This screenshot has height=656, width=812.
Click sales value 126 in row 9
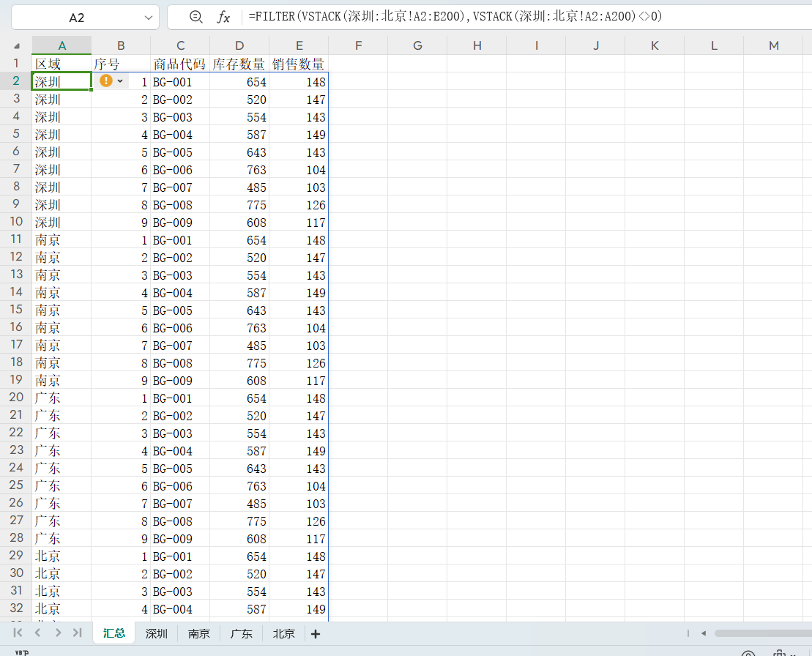(299, 205)
